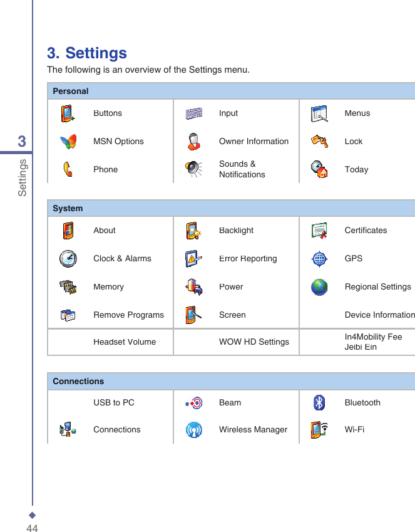Click the Lock keys icon

pos(319,141)
